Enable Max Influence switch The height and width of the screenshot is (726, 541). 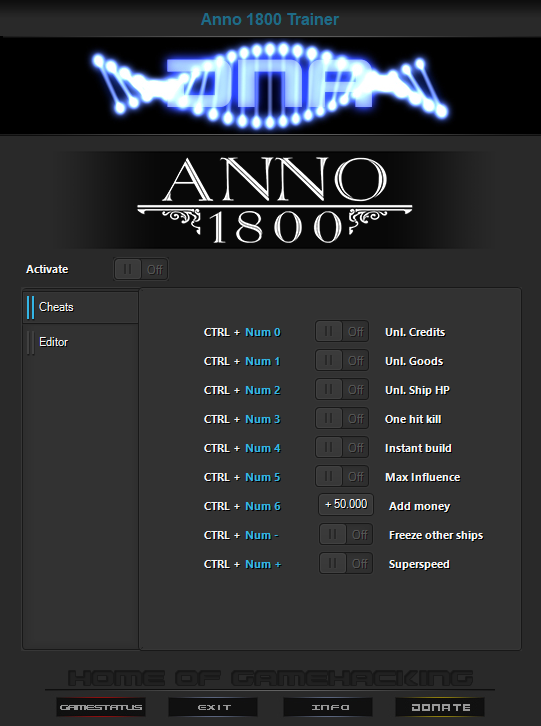(342, 476)
